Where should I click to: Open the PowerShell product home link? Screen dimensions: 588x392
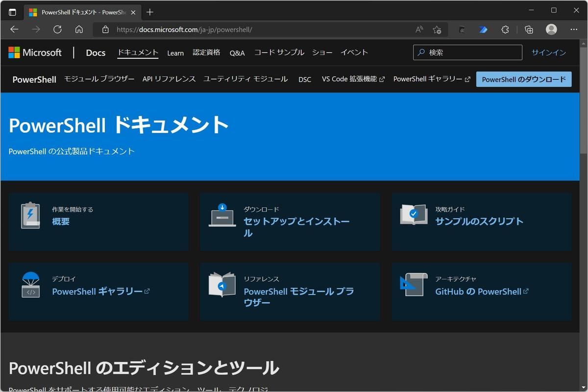pos(34,79)
